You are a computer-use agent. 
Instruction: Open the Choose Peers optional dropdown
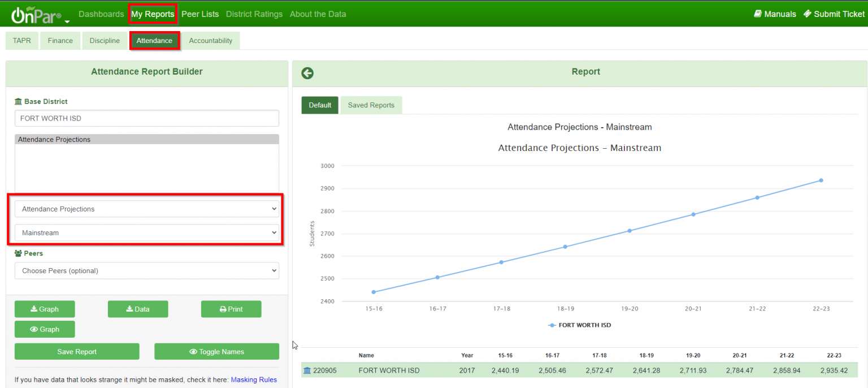click(147, 270)
